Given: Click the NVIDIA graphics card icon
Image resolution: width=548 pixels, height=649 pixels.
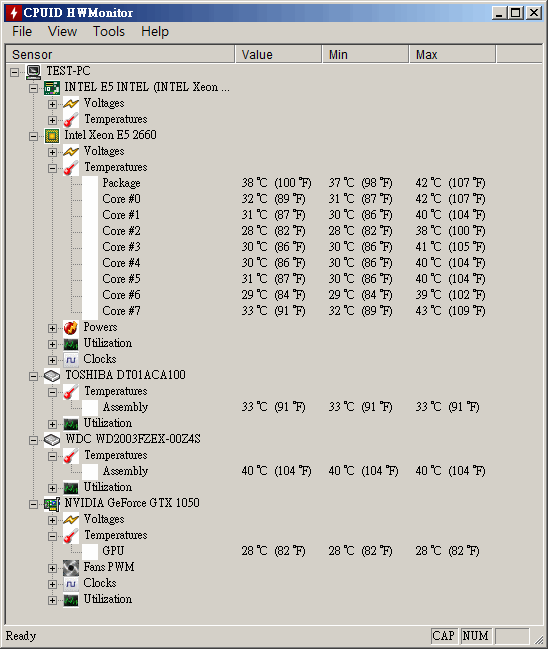Looking at the screenshot, I should [52, 504].
